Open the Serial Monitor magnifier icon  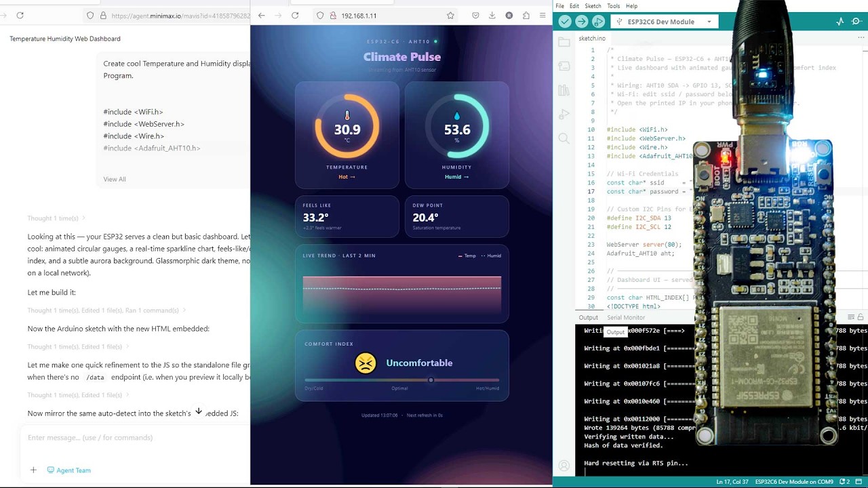click(858, 22)
